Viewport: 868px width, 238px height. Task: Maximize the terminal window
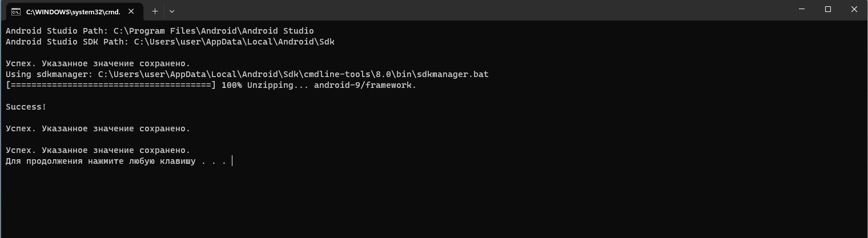coord(828,10)
